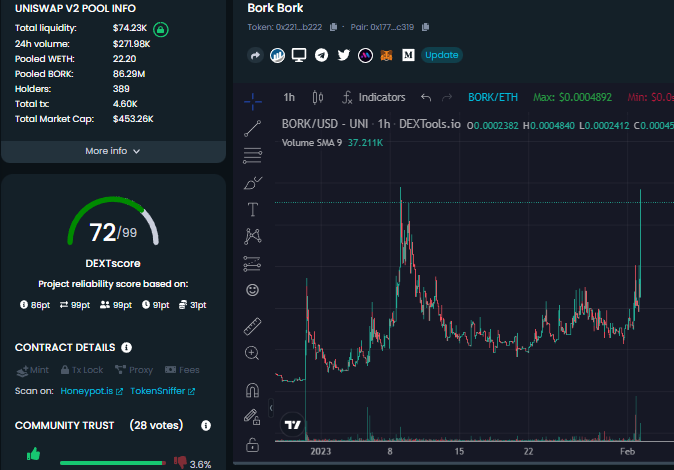The width and height of the screenshot is (674, 470).
Task: Copy the pair address
Action: [426, 27]
